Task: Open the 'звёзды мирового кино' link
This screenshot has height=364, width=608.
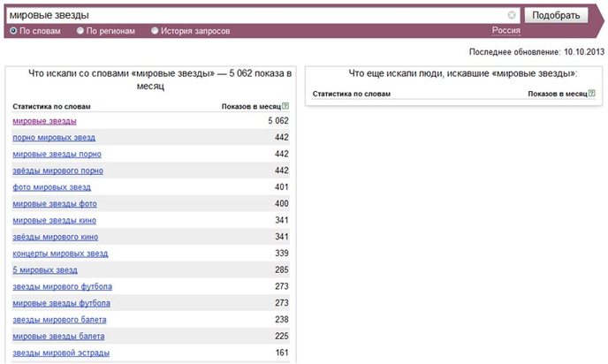Action: (x=56, y=238)
